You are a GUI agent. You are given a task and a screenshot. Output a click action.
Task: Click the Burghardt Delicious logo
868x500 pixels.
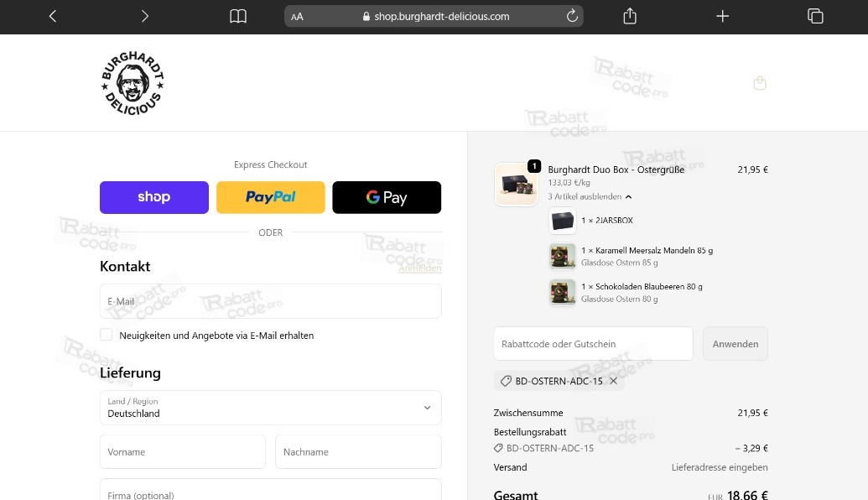click(x=133, y=83)
